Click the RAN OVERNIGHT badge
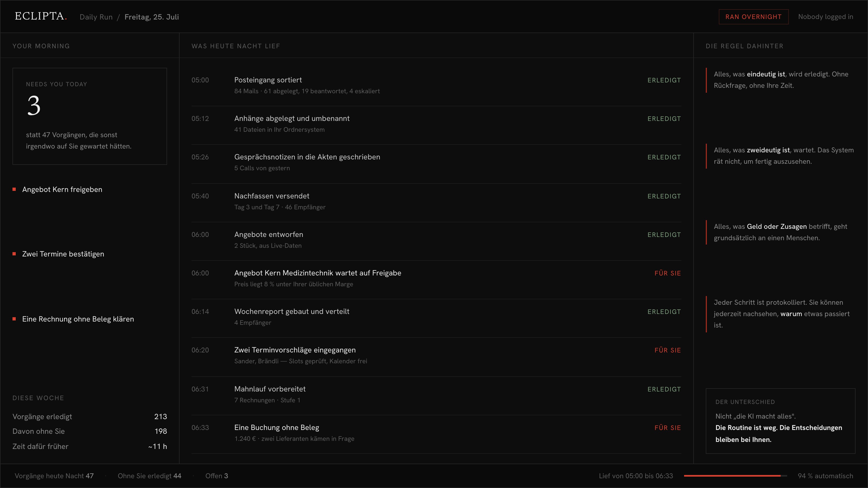868x488 pixels. point(754,17)
